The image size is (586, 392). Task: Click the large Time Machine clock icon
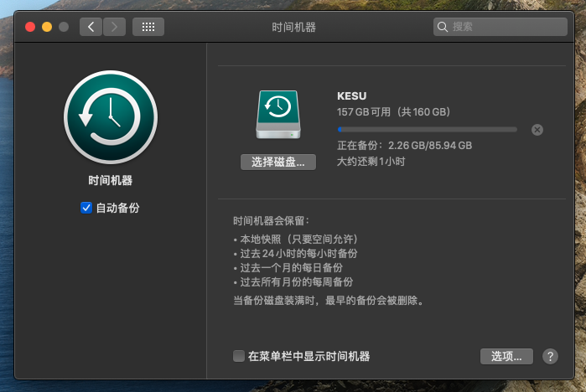click(110, 117)
